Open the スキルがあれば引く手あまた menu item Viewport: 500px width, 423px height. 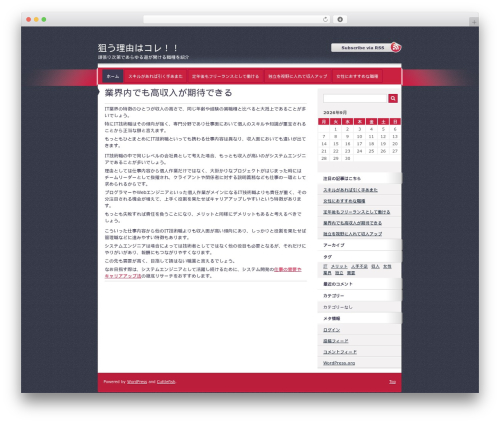coord(155,76)
